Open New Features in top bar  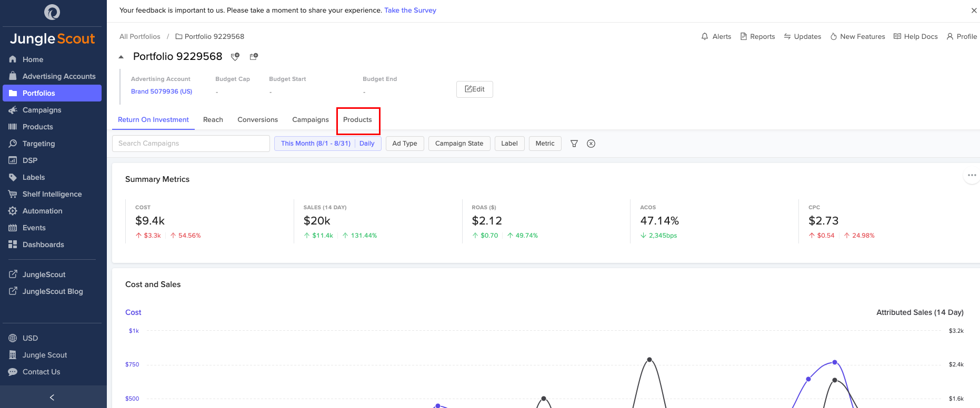[857, 36]
